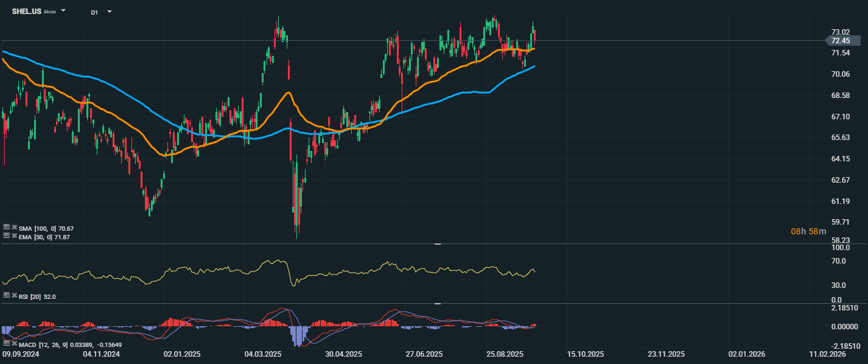868x364 pixels.
Task: Open settings for the SMA 100 indicator
Action: tap(6, 227)
